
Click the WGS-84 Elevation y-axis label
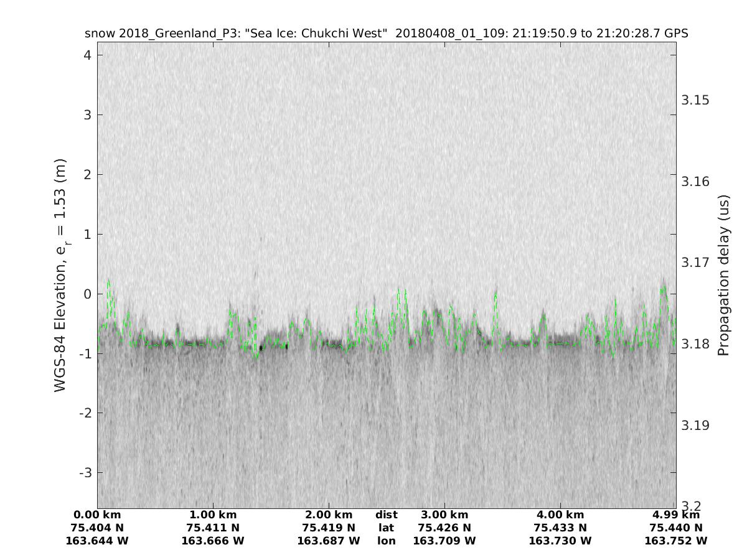[60, 275]
